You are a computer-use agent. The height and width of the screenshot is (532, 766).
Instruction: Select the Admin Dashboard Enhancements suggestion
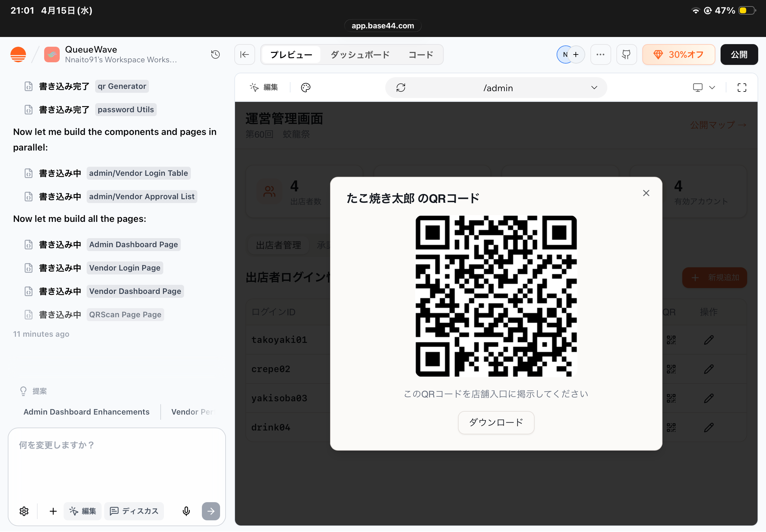(86, 412)
